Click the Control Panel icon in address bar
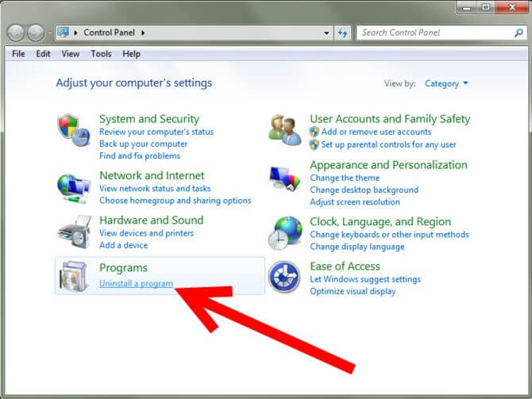The height and width of the screenshot is (399, 532). coord(63,33)
